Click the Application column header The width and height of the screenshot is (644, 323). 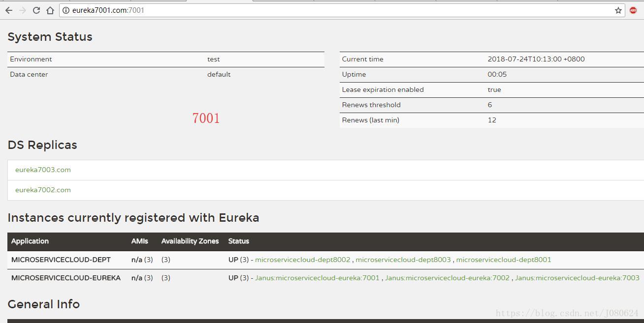pos(30,241)
